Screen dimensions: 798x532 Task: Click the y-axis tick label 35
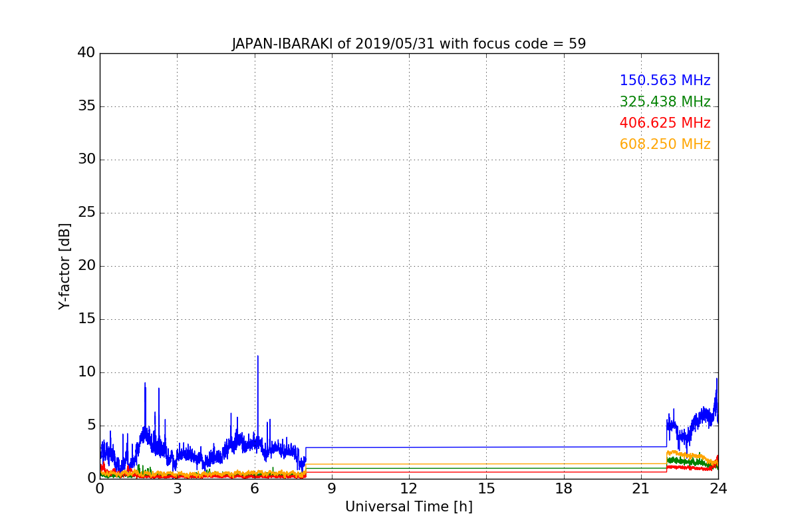(x=86, y=106)
